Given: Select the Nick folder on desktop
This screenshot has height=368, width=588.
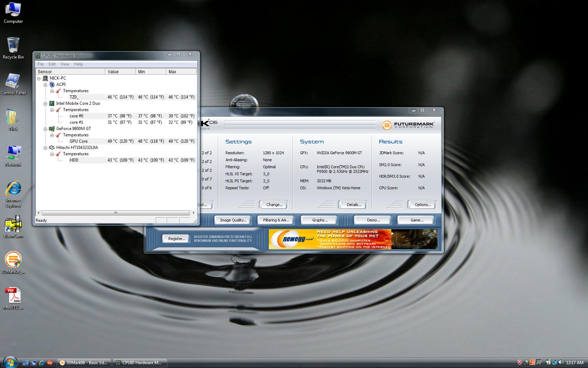Looking at the screenshot, I should pos(13,120).
